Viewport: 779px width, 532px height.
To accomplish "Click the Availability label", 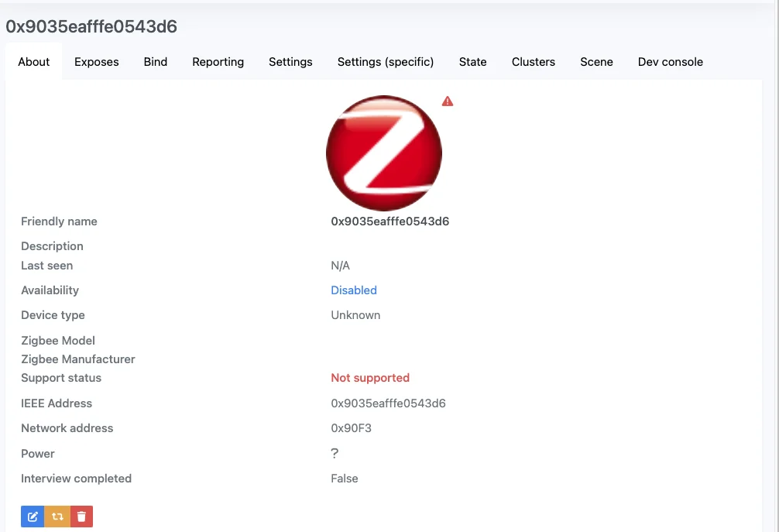I will (x=50, y=290).
